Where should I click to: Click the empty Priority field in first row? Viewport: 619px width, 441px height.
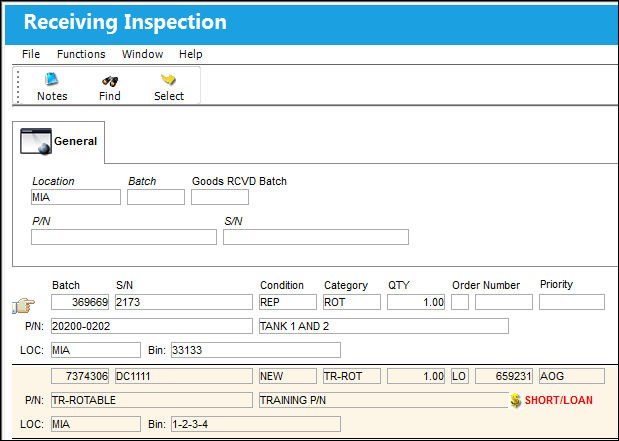pos(572,302)
